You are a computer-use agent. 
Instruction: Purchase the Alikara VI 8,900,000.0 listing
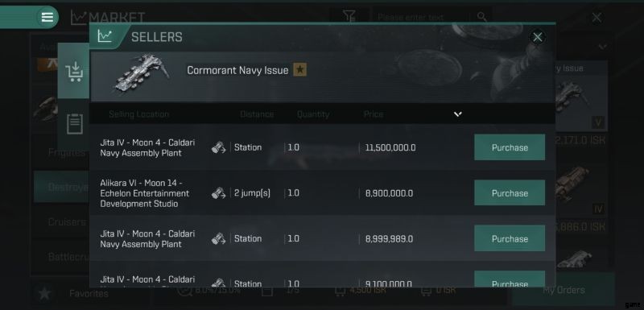point(510,193)
